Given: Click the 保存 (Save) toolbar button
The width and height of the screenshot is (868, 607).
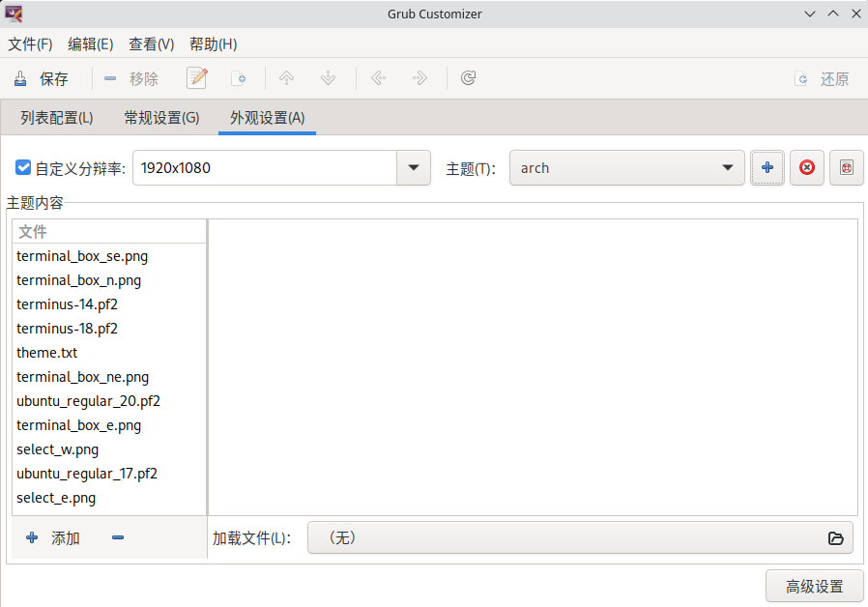Looking at the screenshot, I should 42,79.
